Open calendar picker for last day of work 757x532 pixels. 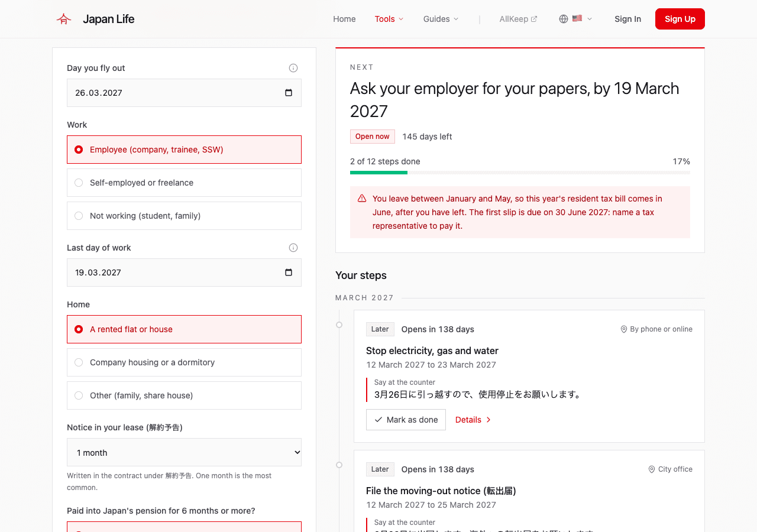(x=289, y=273)
